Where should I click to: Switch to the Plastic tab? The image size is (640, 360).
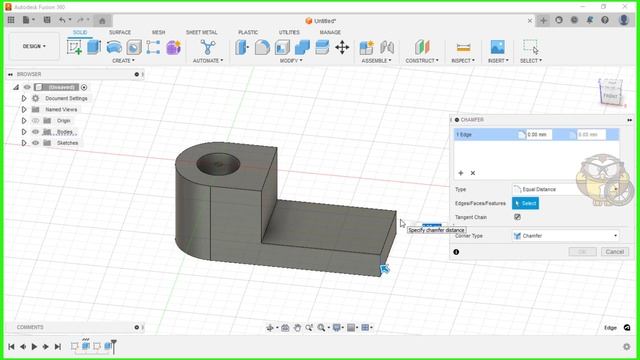pos(248,32)
